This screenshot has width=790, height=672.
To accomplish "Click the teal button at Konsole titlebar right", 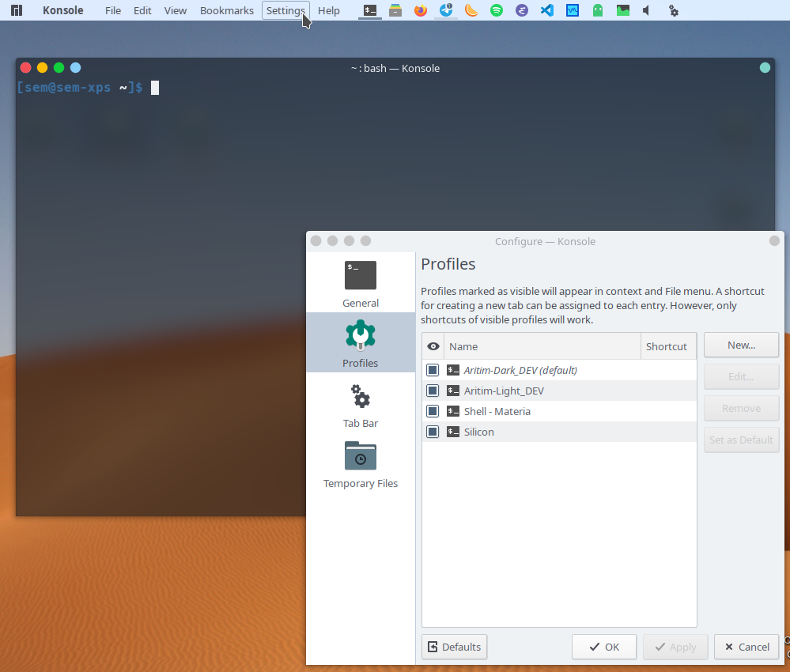I will tap(765, 68).
